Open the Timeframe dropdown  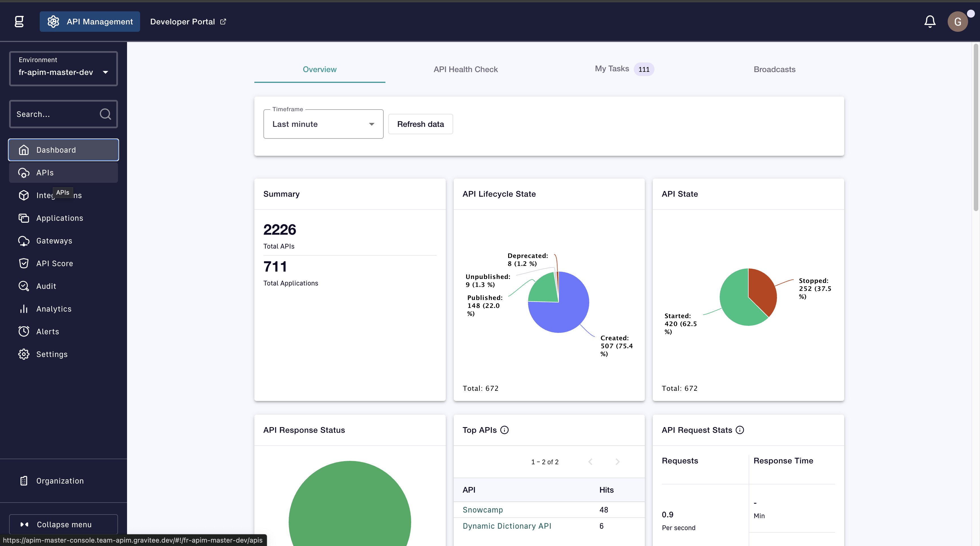[x=323, y=124]
